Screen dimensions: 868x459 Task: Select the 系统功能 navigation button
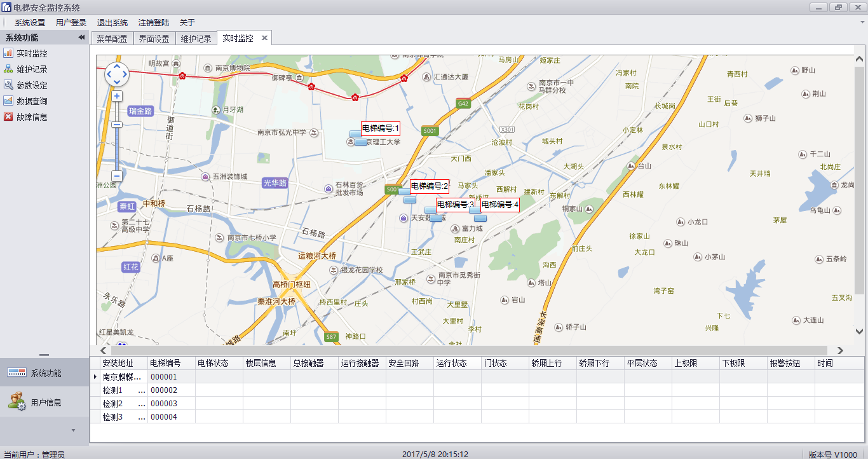tap(44, 373)
